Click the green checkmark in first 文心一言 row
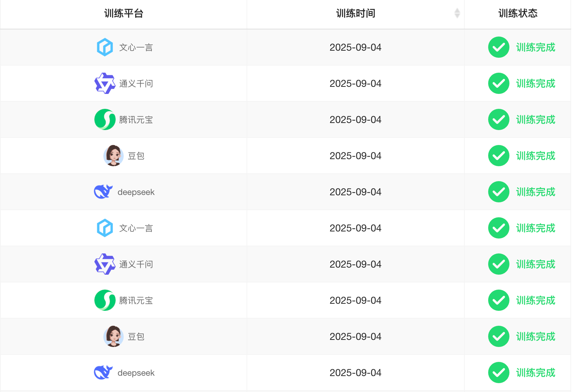 pyautogui.click(x=499, y=47)
